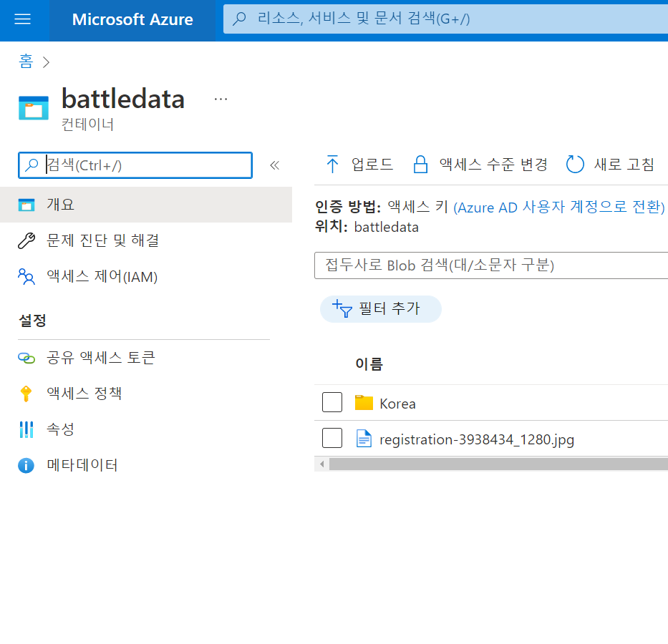This screenshot has width=668, height=644.
Task: Switch to Azure AD 사용자 계정 link
Action: point(559,208)
